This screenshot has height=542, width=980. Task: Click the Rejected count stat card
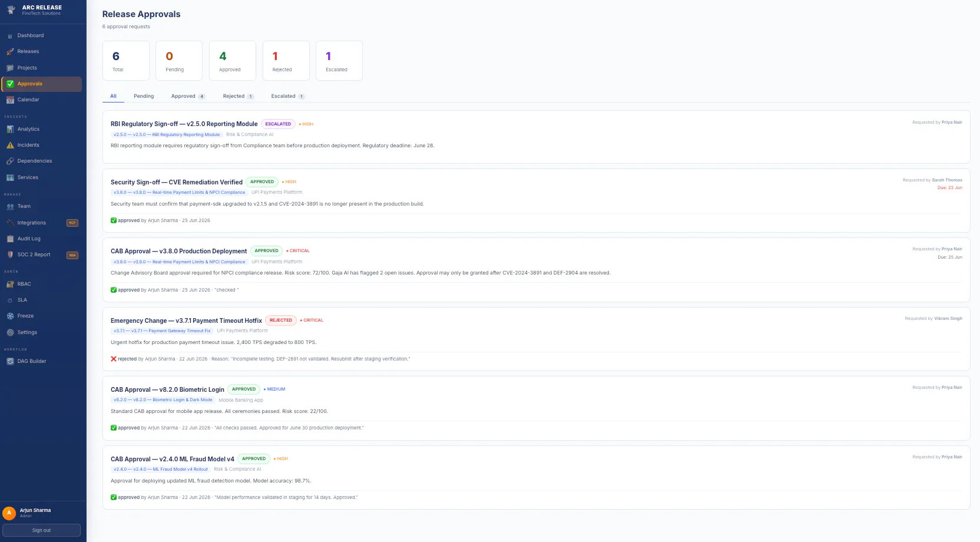(x=286, y=61)
